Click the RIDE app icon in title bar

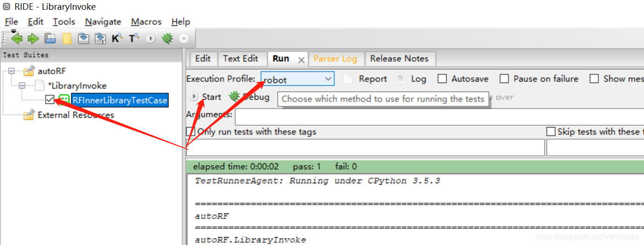7,7
